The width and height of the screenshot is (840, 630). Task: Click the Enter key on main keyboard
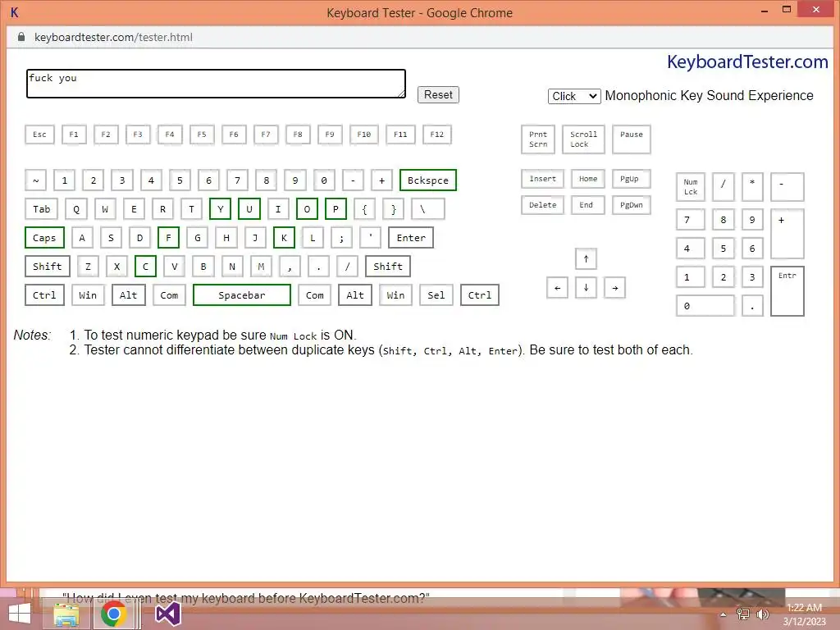tap(411, 238)
